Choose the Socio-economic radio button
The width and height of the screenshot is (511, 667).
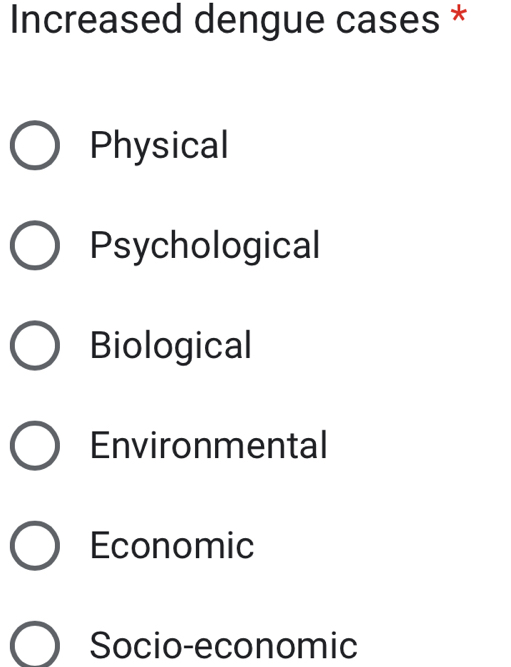[x=35, y=646]
